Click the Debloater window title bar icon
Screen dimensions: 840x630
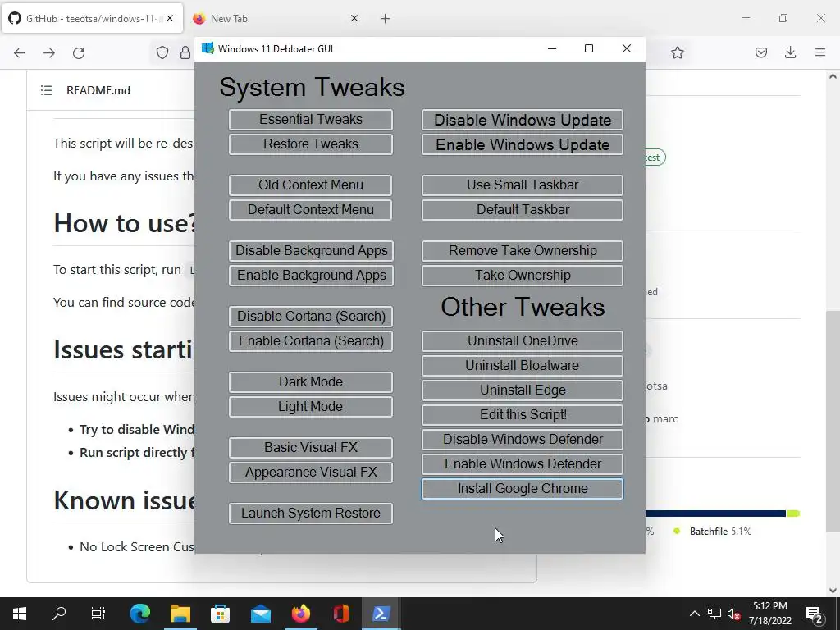coord(208,48)
